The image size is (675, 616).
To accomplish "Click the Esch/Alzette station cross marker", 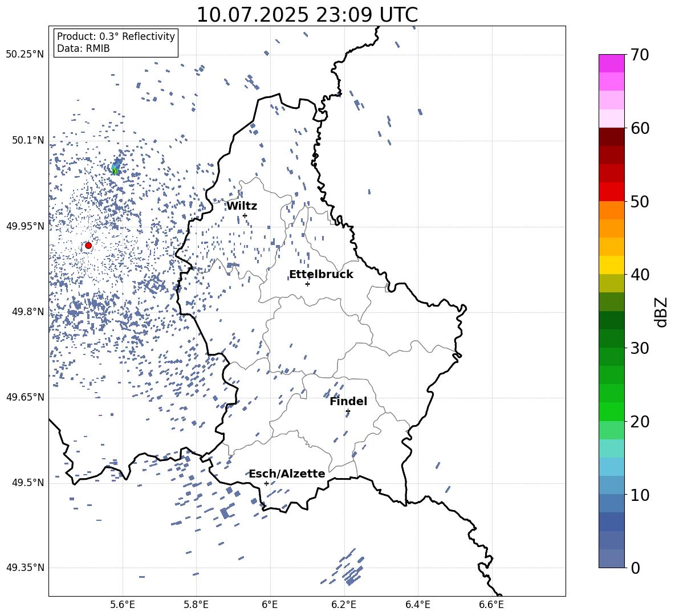I will (266, 483).
